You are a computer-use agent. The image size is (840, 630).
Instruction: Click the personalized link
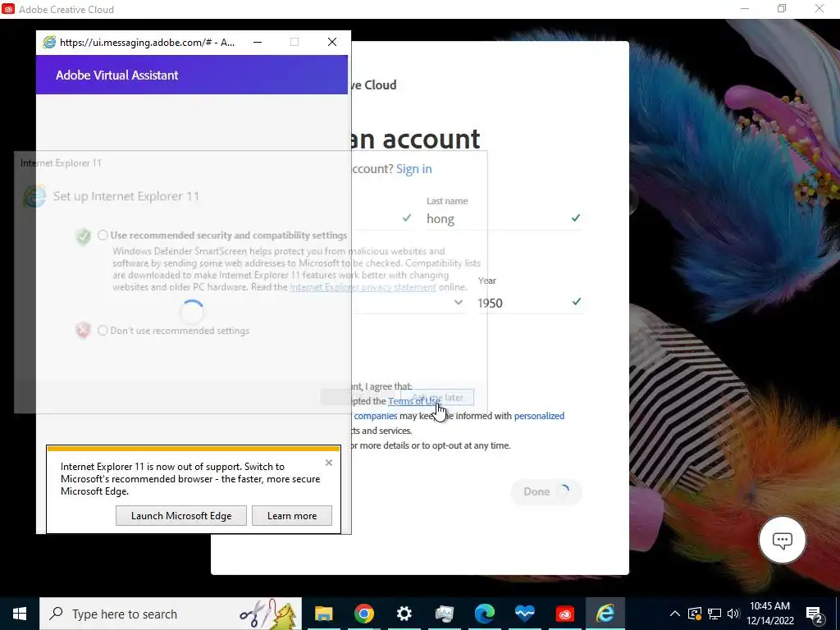(x=539, y=416)
